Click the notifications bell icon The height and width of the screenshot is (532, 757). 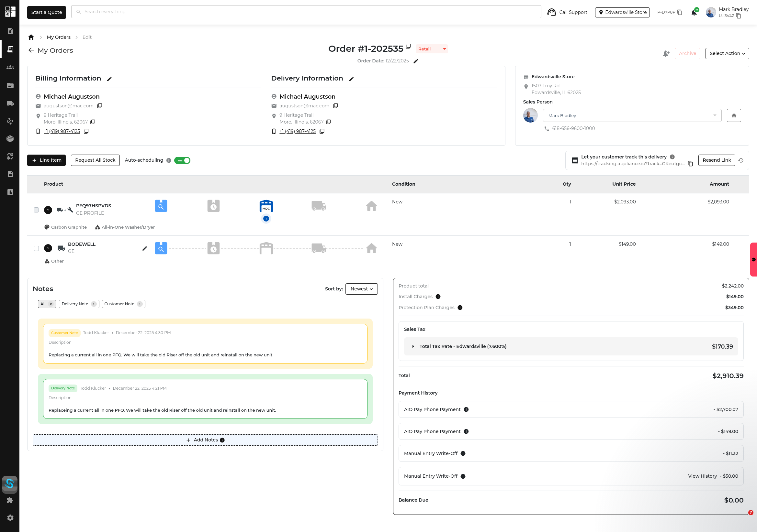click(x=694, y=13)
